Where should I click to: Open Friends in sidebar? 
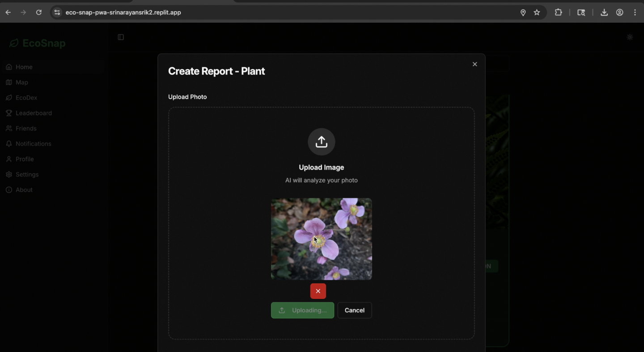53,128
